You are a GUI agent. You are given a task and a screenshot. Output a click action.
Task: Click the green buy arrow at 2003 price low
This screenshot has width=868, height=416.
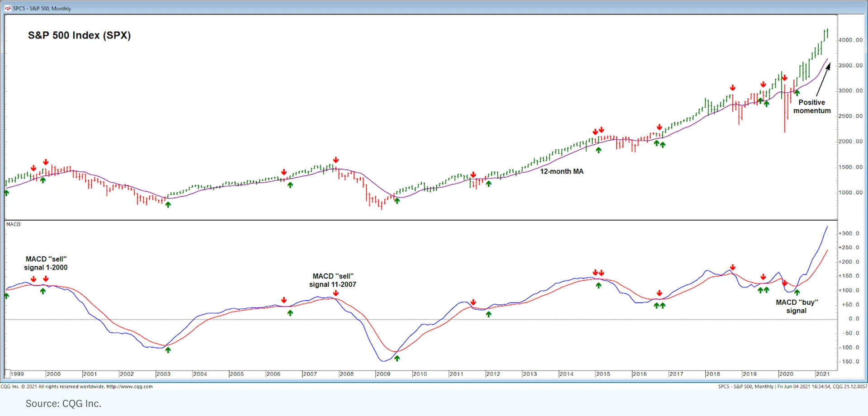[168, 204]
